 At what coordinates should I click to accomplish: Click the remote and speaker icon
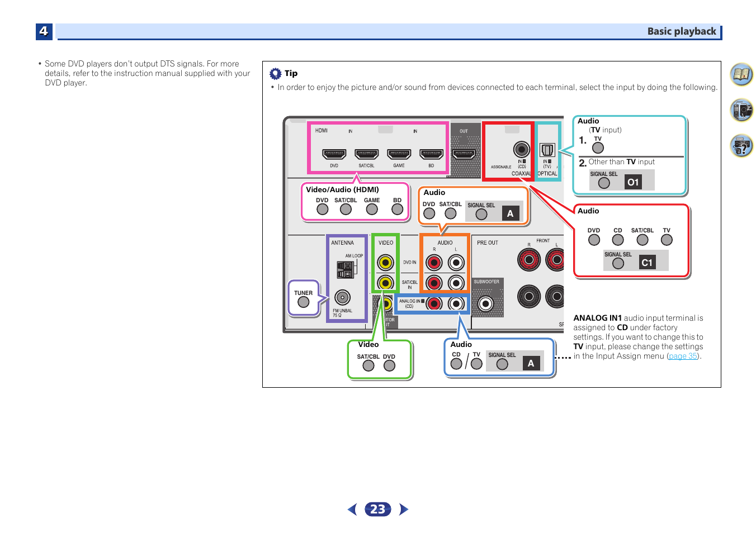pos(741,110)
